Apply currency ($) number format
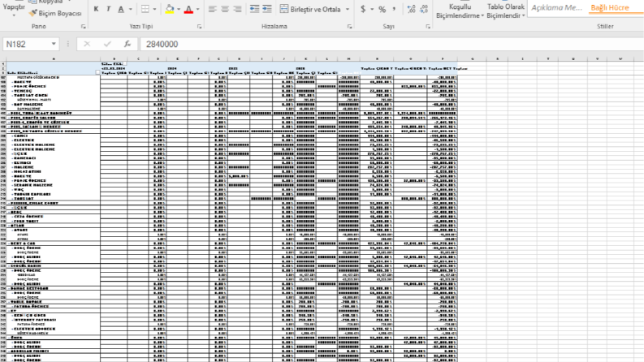The width and height of the screenshot is (644, 362). click(363, 9)
